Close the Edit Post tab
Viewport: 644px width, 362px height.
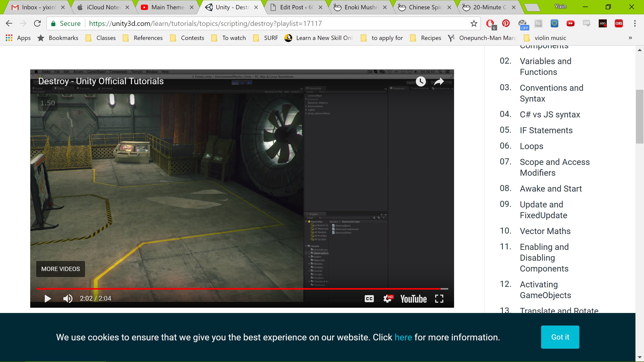coord(320,7)
